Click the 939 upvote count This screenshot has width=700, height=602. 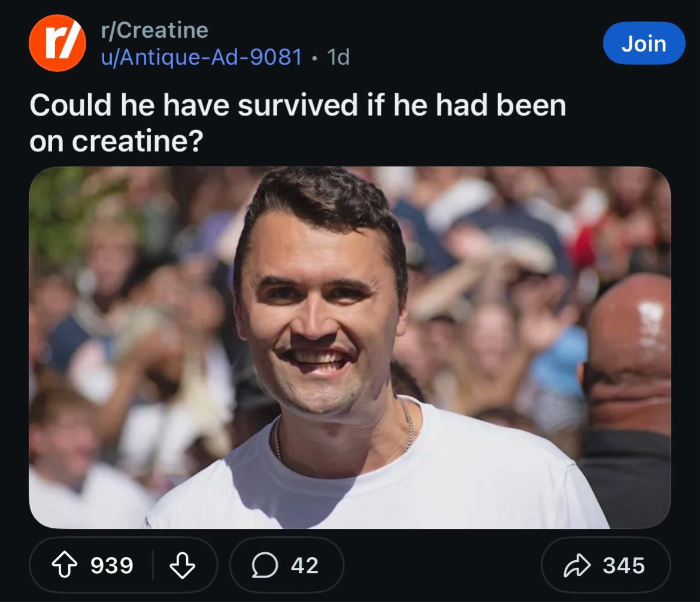(112, 565)
